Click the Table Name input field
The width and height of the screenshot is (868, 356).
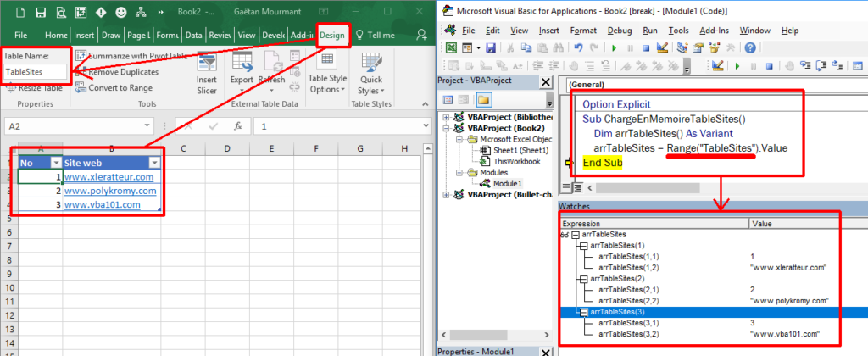[x=36, y=73]
